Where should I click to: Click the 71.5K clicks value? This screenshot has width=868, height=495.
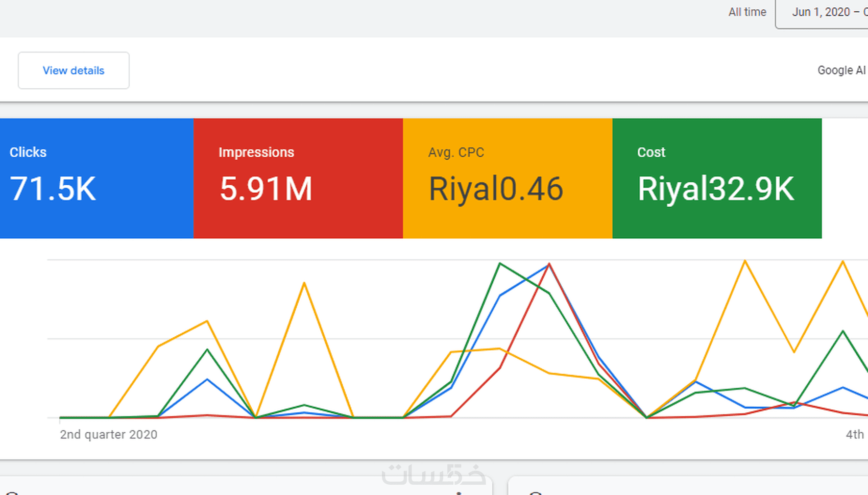53,189
